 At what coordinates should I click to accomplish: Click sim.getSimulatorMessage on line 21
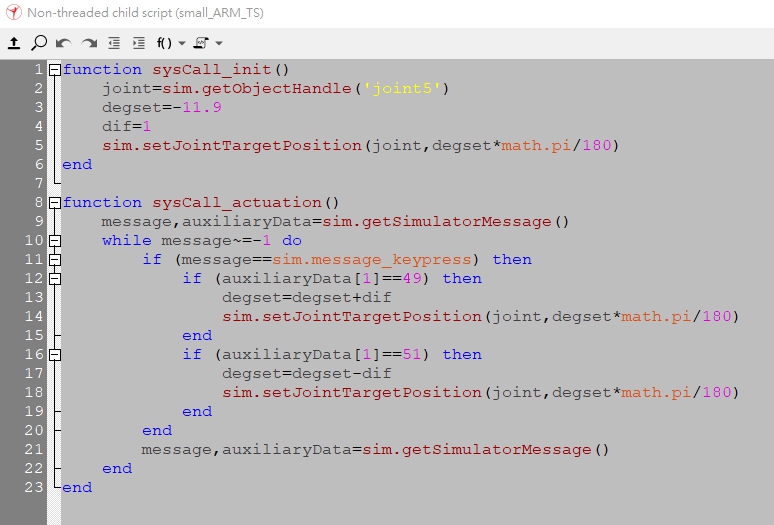pos(477,450)
